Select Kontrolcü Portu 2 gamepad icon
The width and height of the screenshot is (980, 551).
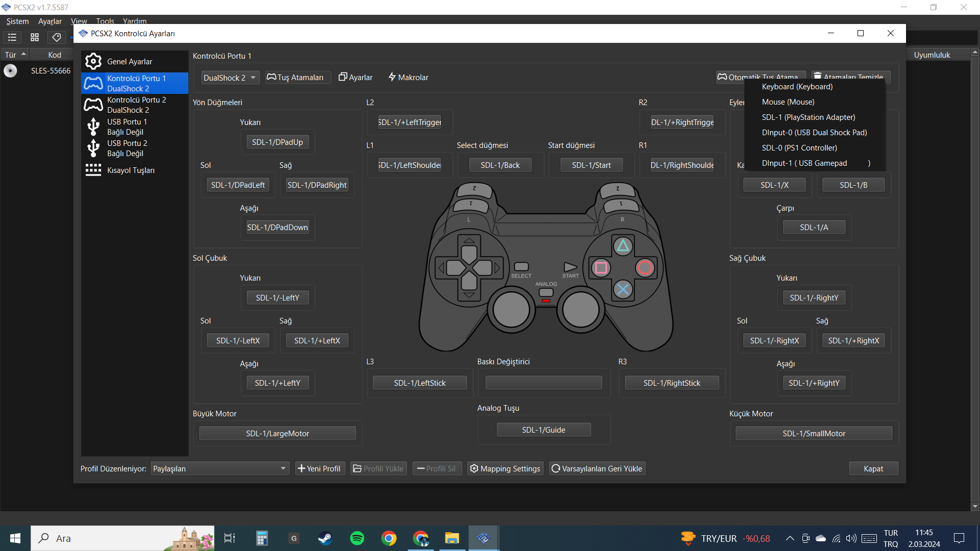[93, 105]
